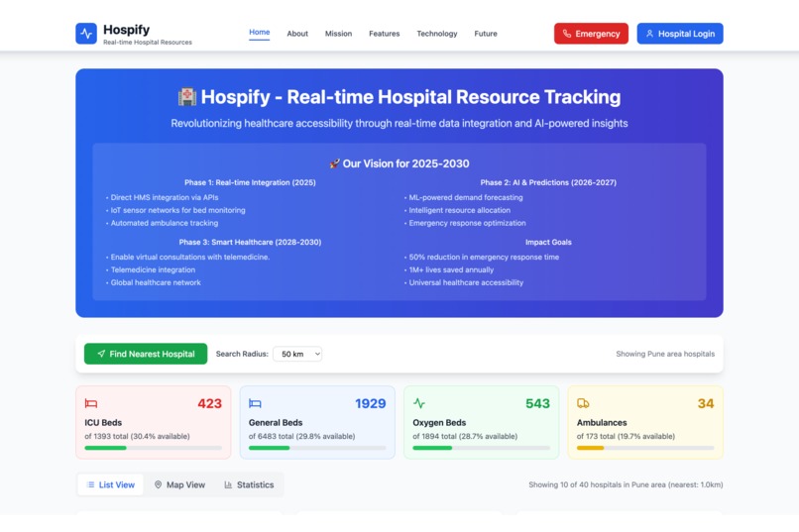The width and height of the screenshot is (799, 532).
Task: Click the red bed icon on ICU Beds card
Action: [x=90, y=403]
